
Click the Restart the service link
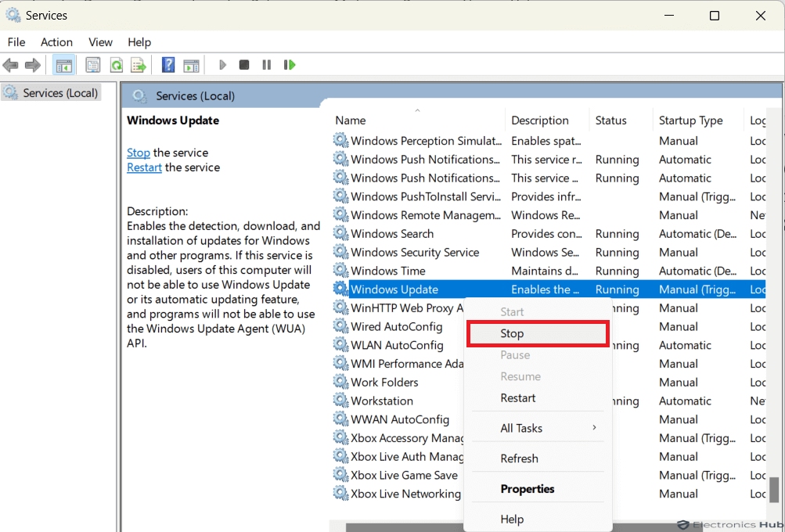tap(144, 167)
